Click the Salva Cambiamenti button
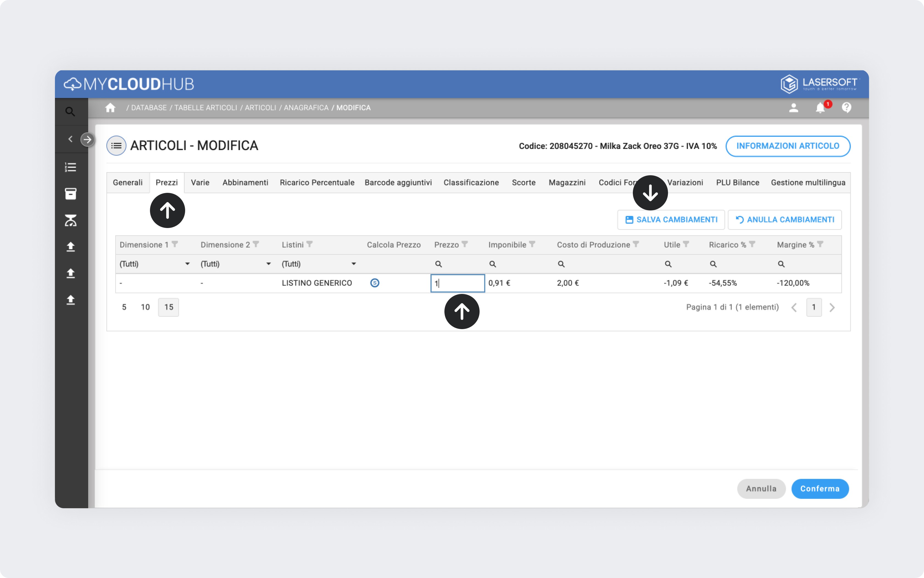This screenshot has height=578, width=924. [671, 220]
